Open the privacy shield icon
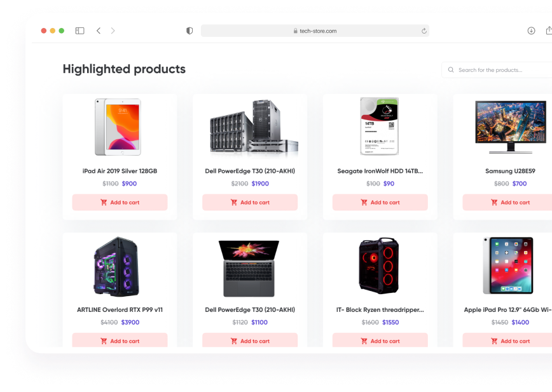 click(x=190, y=31)
